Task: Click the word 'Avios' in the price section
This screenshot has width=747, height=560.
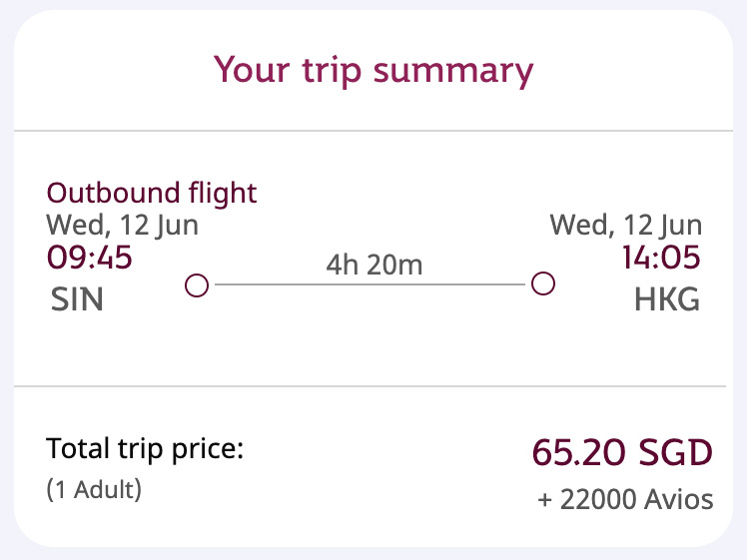Action: pos(678,499)
